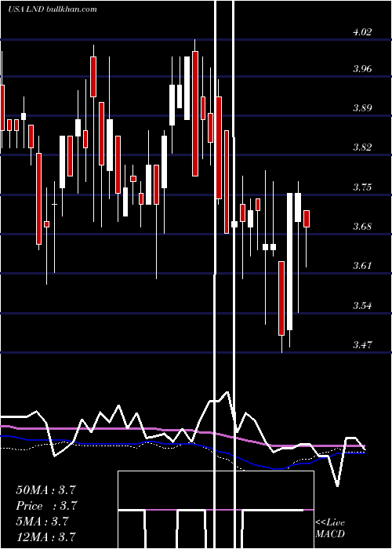The width and height of the screenshot is (392, 549).
Task: Click the 3.96 price axis label
Action: click(x=362, y=69)
